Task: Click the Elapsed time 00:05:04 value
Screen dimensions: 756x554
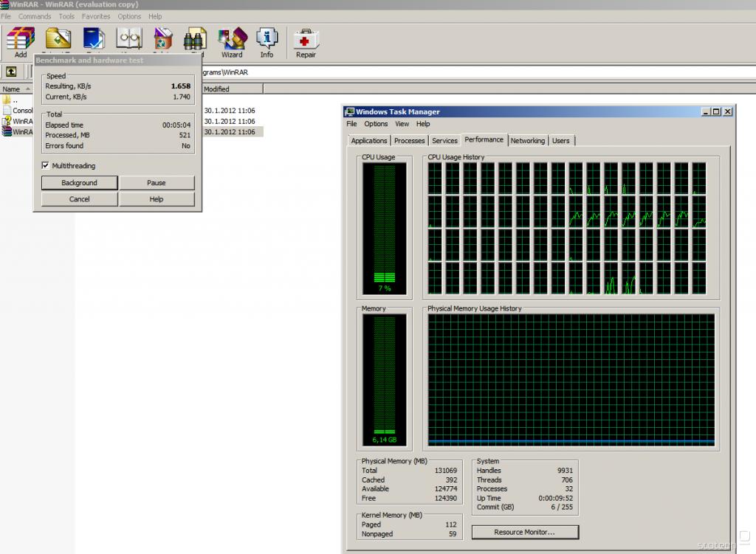Action: tap(176, 125)
